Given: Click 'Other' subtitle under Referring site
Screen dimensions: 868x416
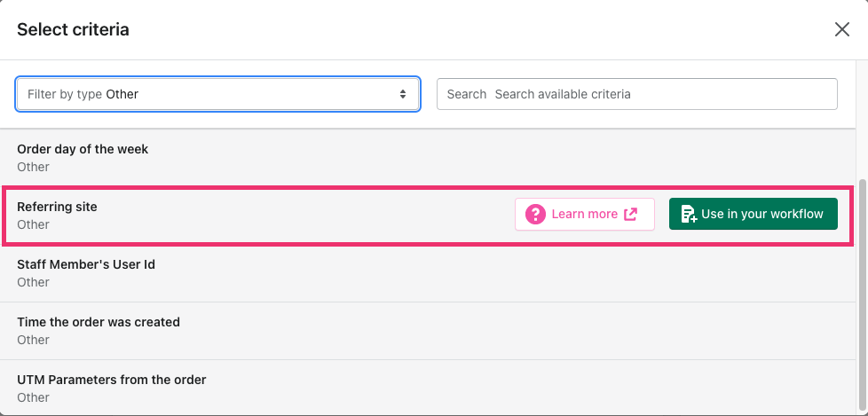Looking at the screenshot, I should (33, 224).
